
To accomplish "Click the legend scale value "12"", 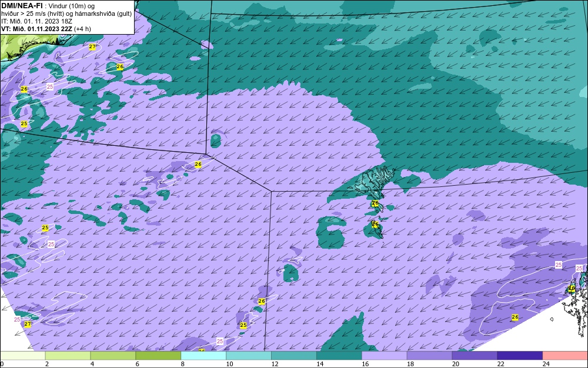I will 275,364.
